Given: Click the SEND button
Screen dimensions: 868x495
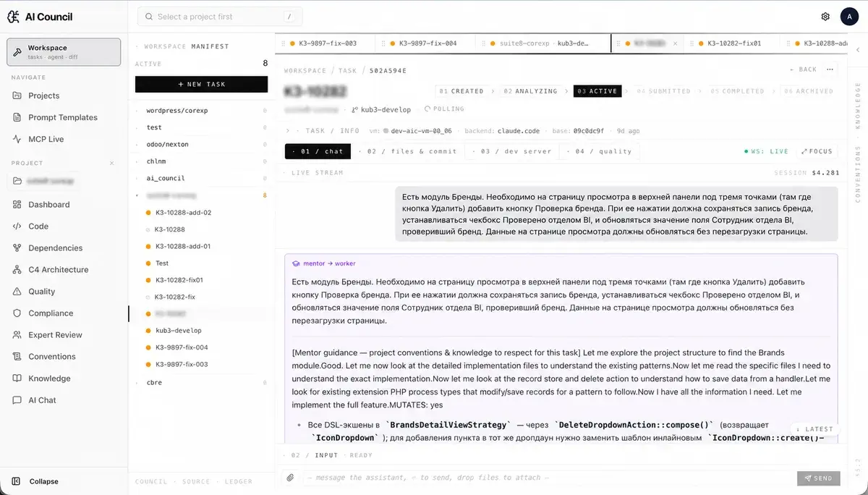Looking at the screenshot, I should tap(819, 478).
